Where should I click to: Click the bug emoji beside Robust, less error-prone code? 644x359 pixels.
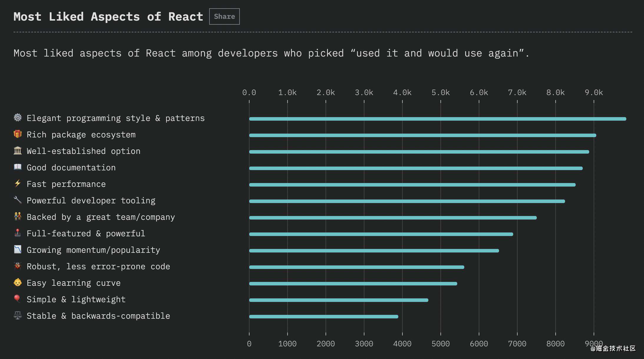[x=18, y=266]
